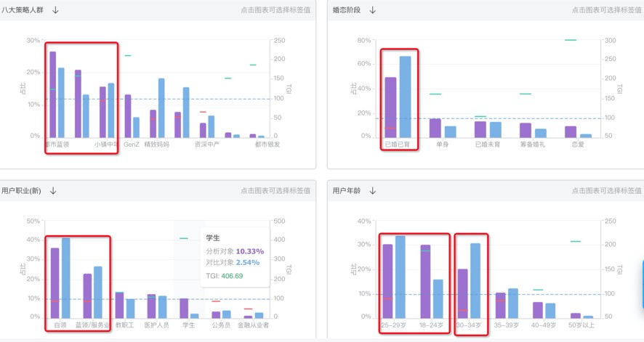
Task: Click the 都市银发 axis label
Action: point(267,144)
